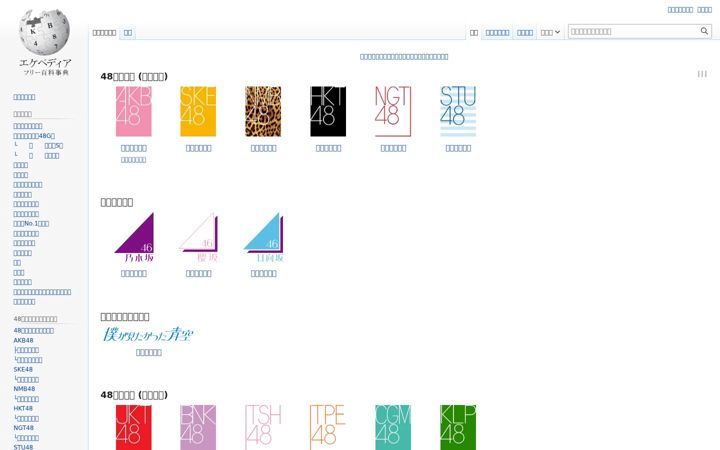720x450 pixels.
Task: Open the SKE48 orange logo image
Action: tap(198, 111)
